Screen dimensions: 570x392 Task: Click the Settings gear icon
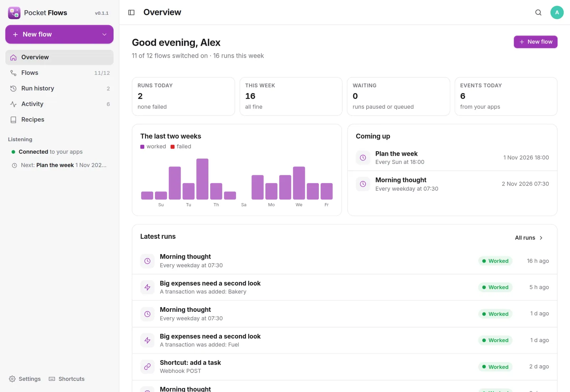point(12,379)
